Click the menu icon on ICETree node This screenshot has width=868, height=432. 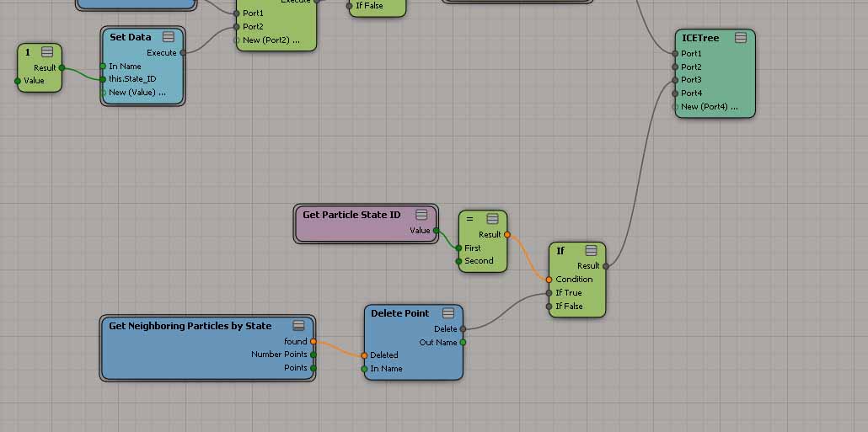pyautogui.click(x=740, y=38)
